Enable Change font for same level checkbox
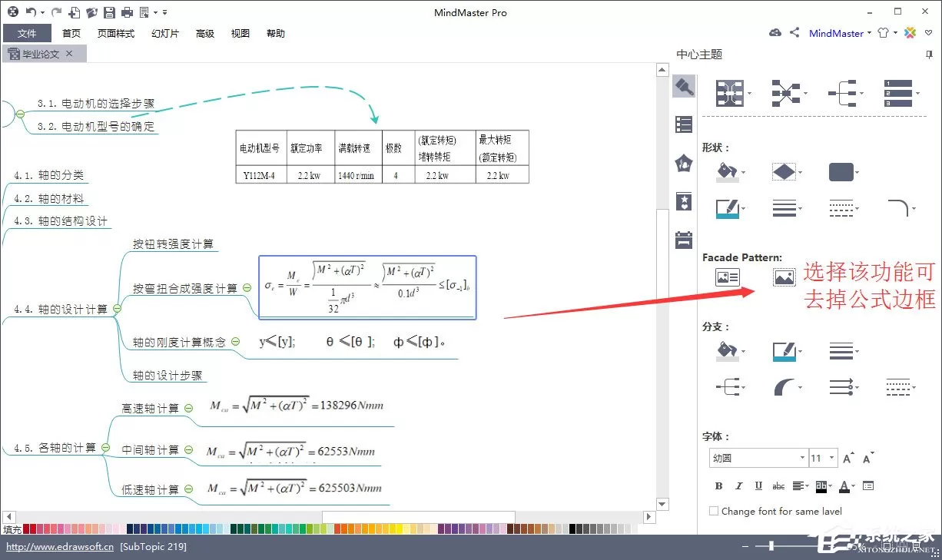942x560 pixels. point(714,511)
